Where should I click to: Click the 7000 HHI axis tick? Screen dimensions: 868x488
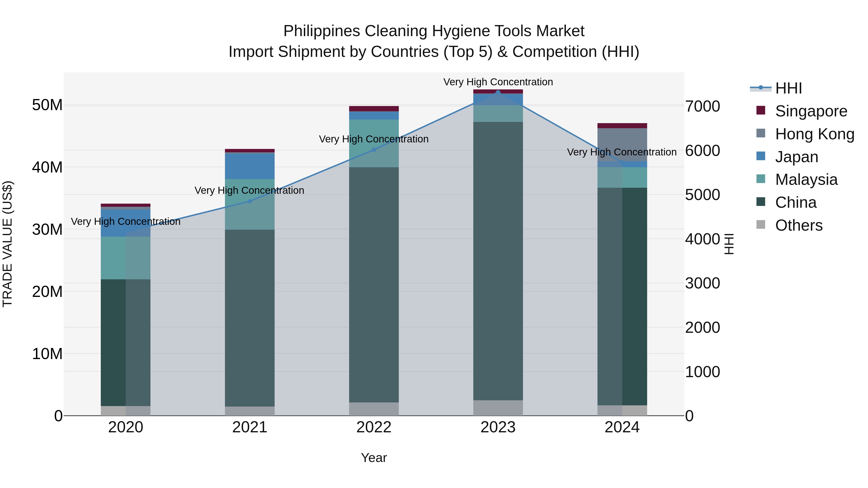(703, 107)
